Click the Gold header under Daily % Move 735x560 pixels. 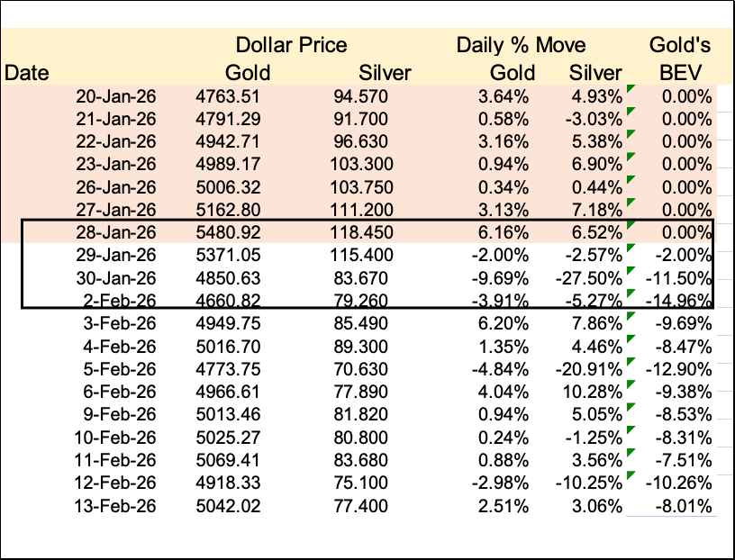click(x=511, y=73)
